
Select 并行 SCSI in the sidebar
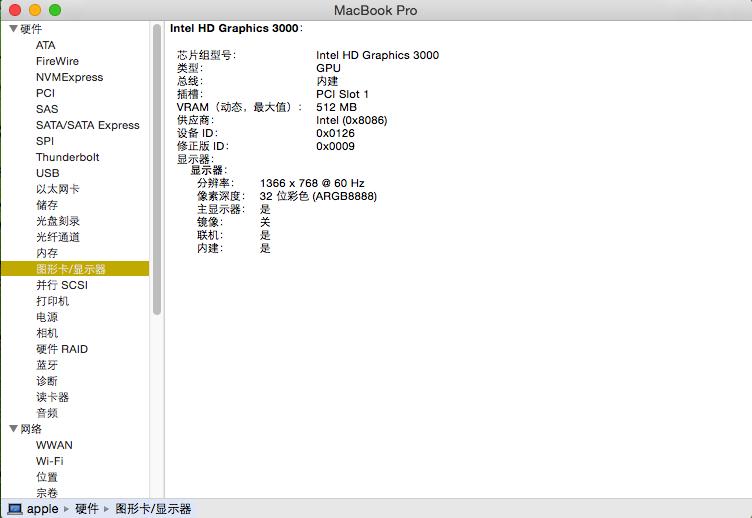(62, 285)
